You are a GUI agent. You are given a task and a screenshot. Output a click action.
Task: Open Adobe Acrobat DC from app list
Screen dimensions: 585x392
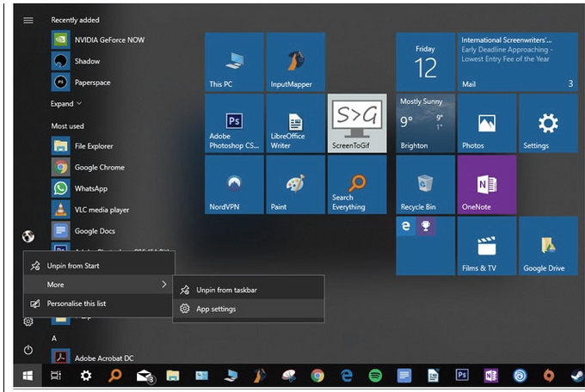coord(93,358)
